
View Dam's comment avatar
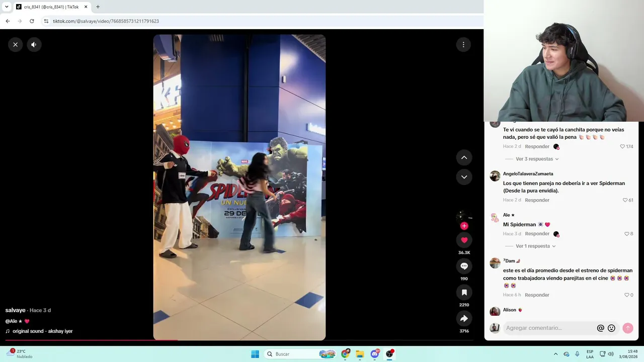(x=495, y=263)
